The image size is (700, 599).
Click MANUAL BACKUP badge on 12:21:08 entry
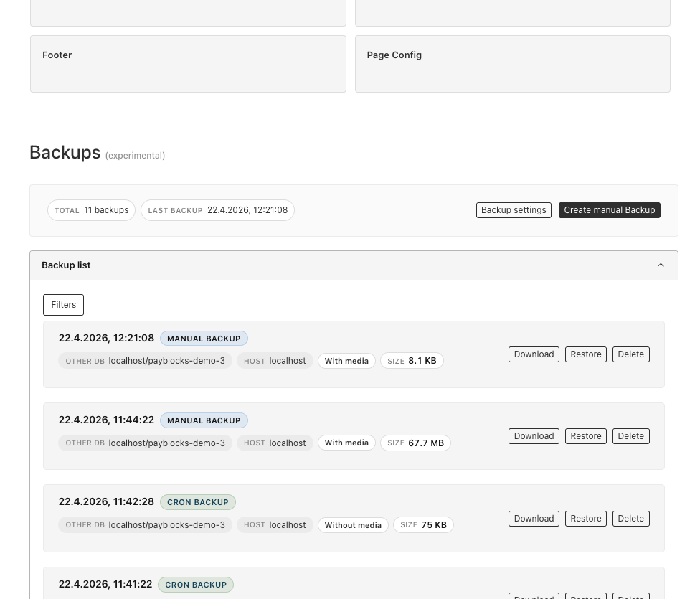click(204, 339)
